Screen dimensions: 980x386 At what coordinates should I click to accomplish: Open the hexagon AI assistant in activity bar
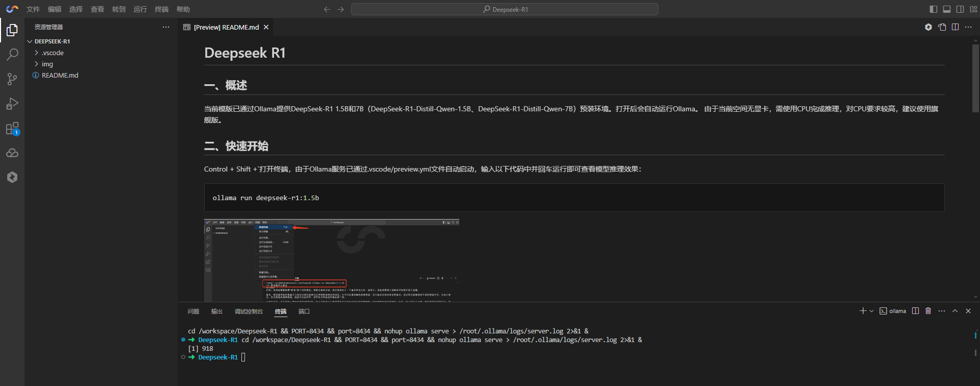[12, 177]
